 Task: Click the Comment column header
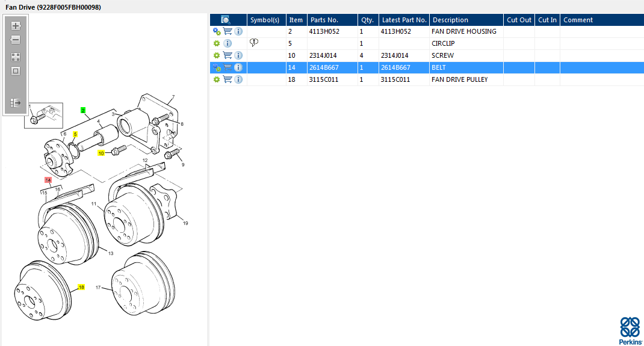pyautogui.click(x=602, y=20)
